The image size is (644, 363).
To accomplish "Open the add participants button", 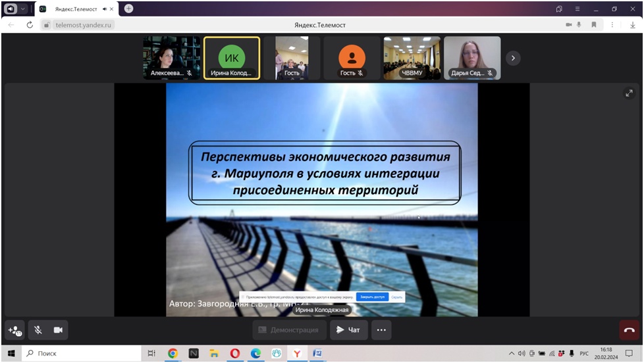I will [x=15, y=330].
